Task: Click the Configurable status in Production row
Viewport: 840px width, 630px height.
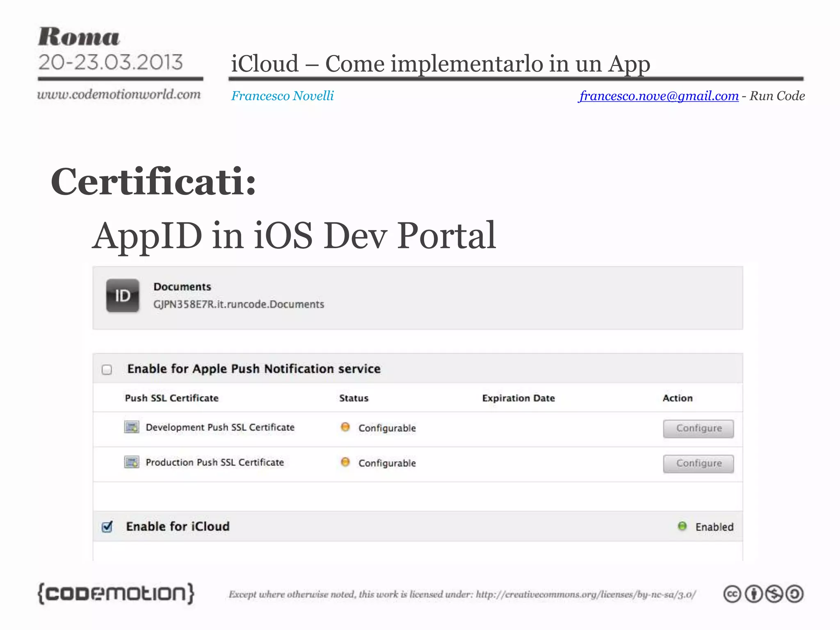Action: point(387,463)
